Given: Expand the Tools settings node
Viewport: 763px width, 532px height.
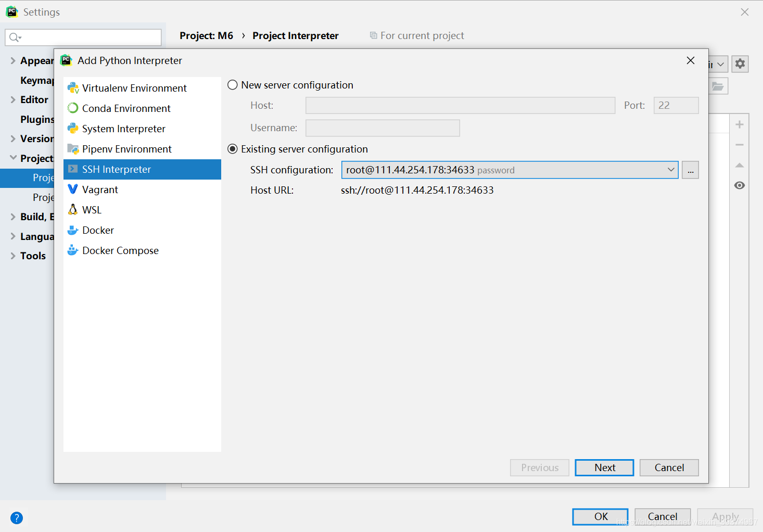Looking at the screenshot, I should (13, 256).
